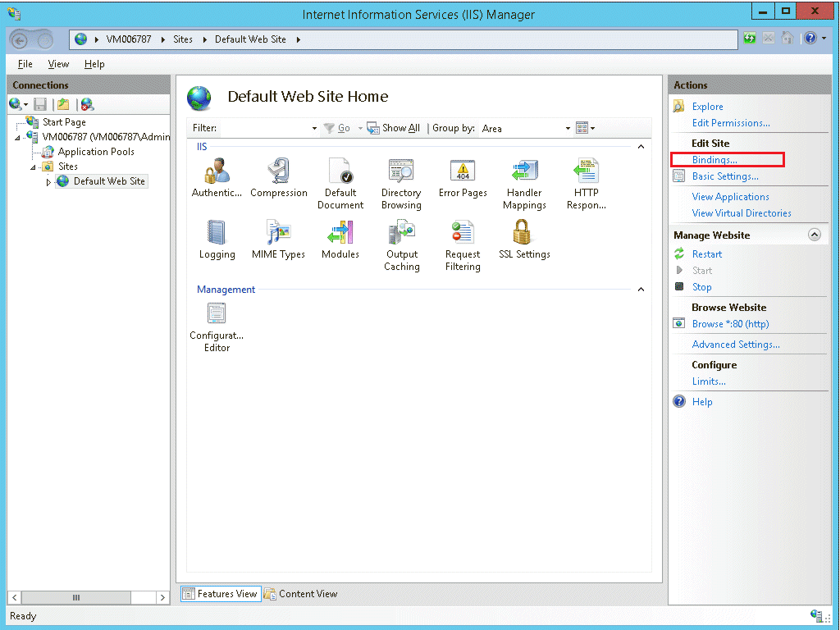Open Basic Settings link
The width and height of the screenshot is (840, 630).
pyautogui.click(x=725, y=176)
